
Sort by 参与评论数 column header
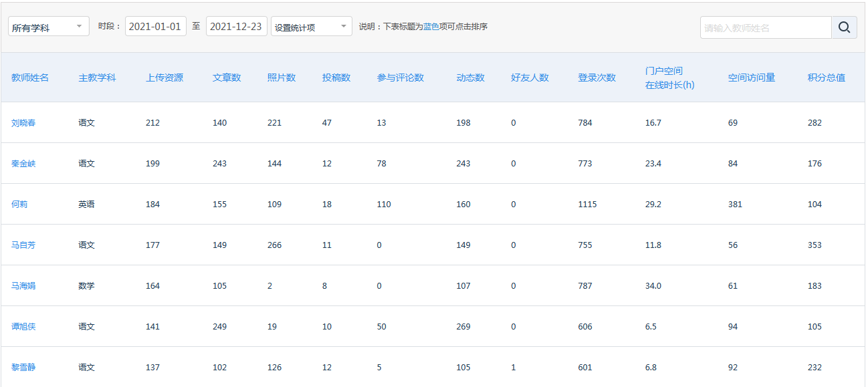click(399, 78)
